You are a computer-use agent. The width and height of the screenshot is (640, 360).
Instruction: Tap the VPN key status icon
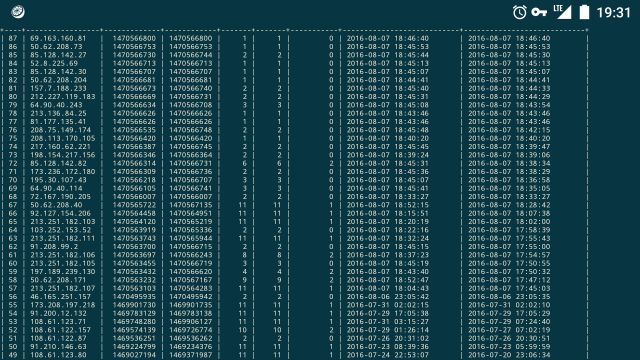click(x=539, y=12)
